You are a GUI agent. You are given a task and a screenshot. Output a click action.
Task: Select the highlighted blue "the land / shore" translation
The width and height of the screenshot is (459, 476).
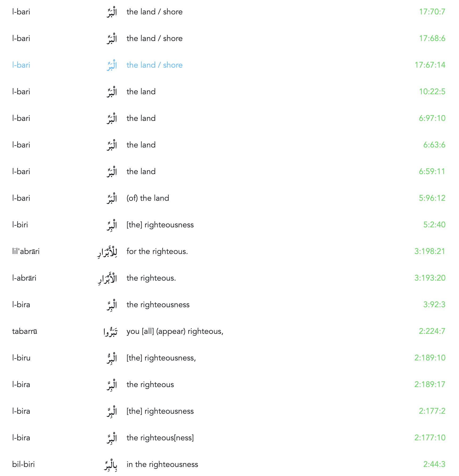pyautogui.click(x=154, y=65)
